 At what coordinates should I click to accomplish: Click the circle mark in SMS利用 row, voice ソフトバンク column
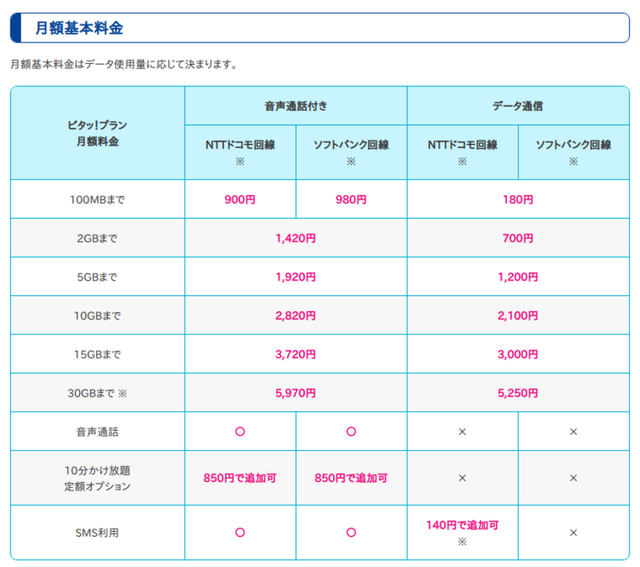[351, 532]
